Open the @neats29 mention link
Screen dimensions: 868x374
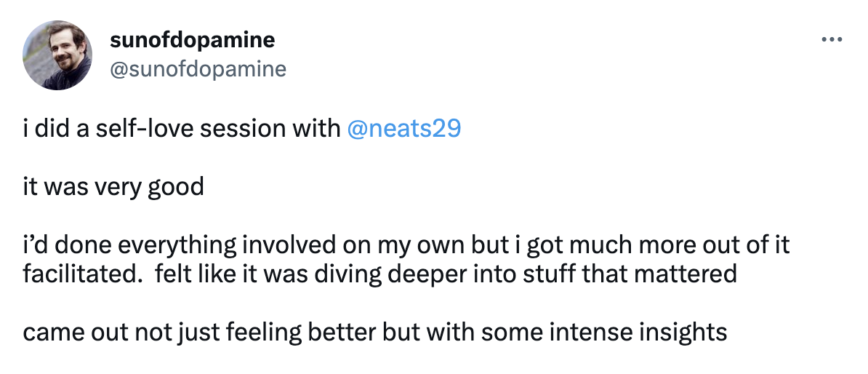point(403,129)
